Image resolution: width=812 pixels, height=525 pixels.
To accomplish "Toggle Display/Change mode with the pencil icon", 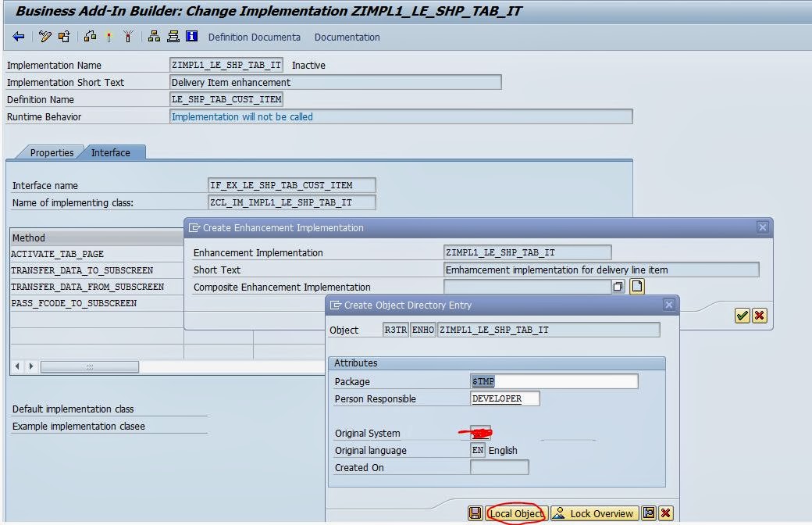I will coord(45,36).
